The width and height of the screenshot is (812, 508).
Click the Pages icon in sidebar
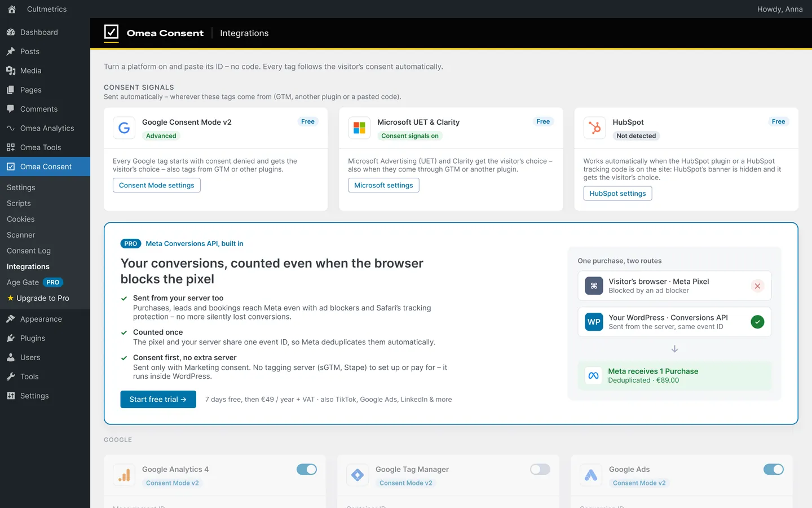click(x=11, y=90)
